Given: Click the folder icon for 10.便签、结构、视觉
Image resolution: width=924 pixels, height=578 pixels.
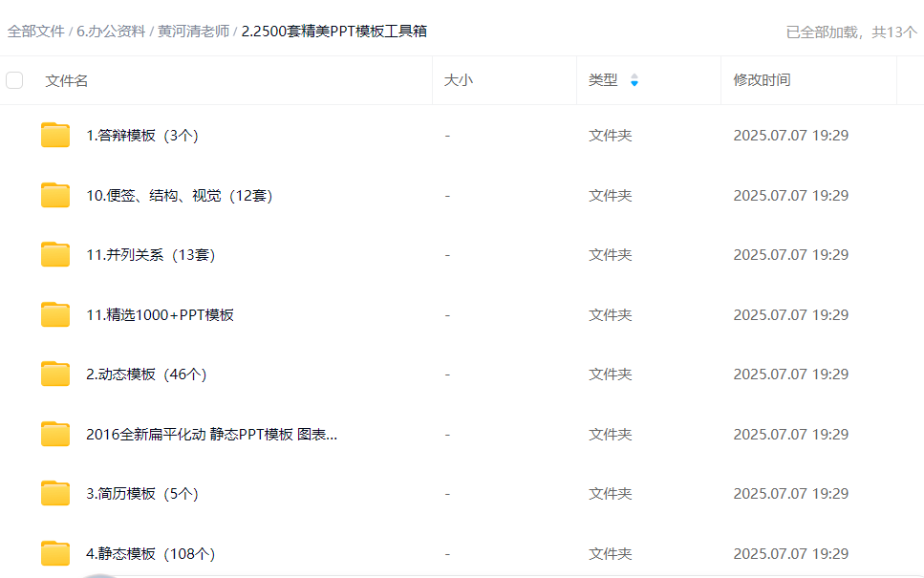Looking at the screenshot, I should [55, 196].
